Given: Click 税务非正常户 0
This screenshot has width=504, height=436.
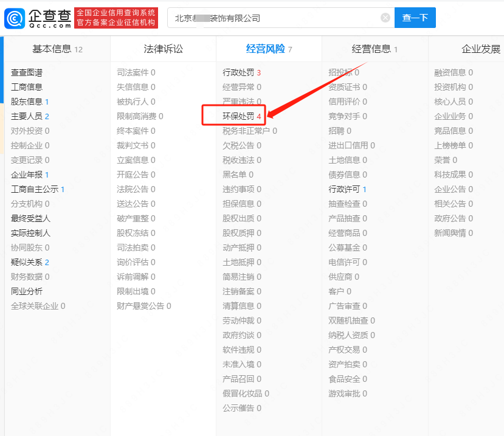Looking at the screenshot, I should tap(250, 131).
